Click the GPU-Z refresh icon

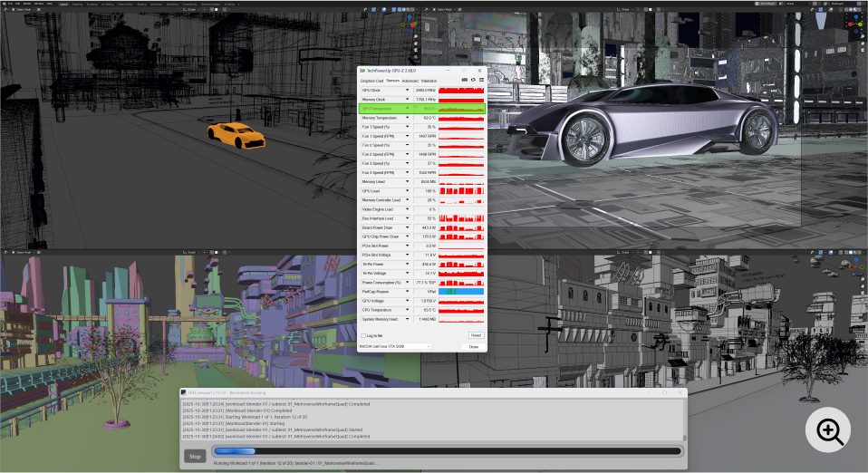(473, 80)
